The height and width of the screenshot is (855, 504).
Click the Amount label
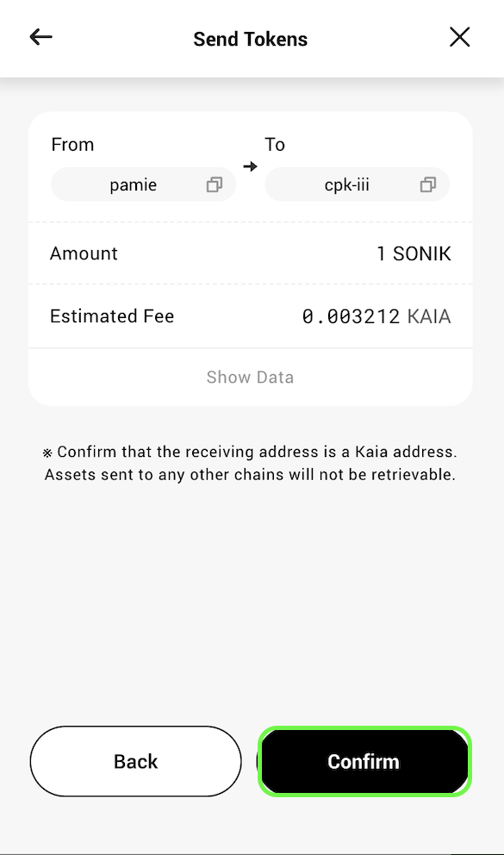pyautogui.click(x=84, y=253)
